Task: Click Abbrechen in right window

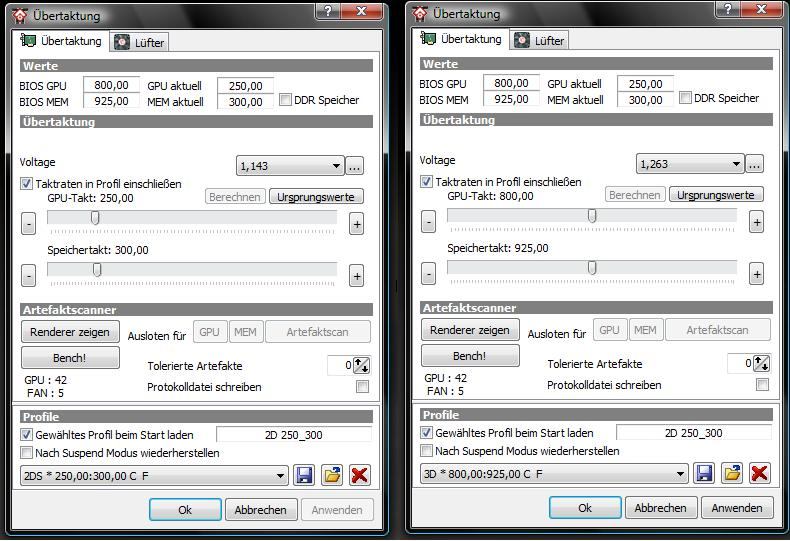Action: coord(661,508)
